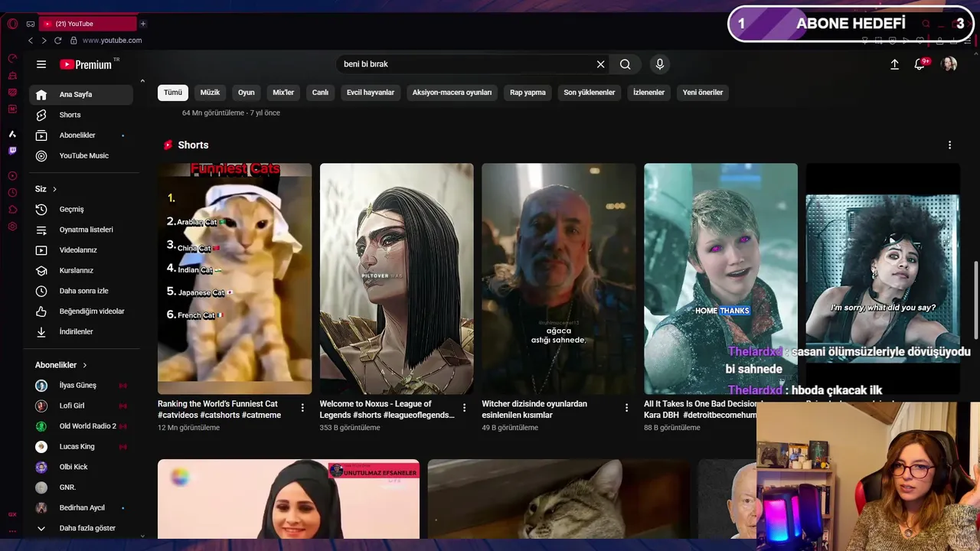Select the Son yüklenenler chip
The width and height of the screenshot is (980, 551).
pos(590,93)
